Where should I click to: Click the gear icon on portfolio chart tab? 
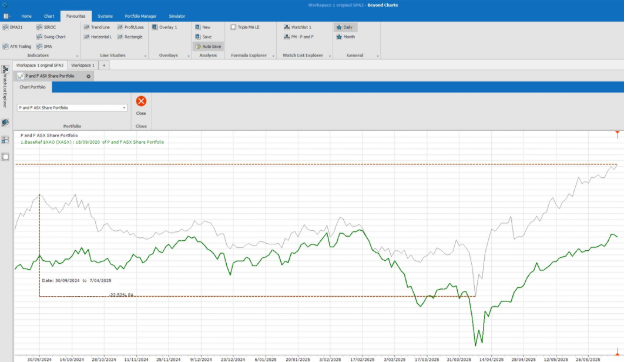pos(88,76)
